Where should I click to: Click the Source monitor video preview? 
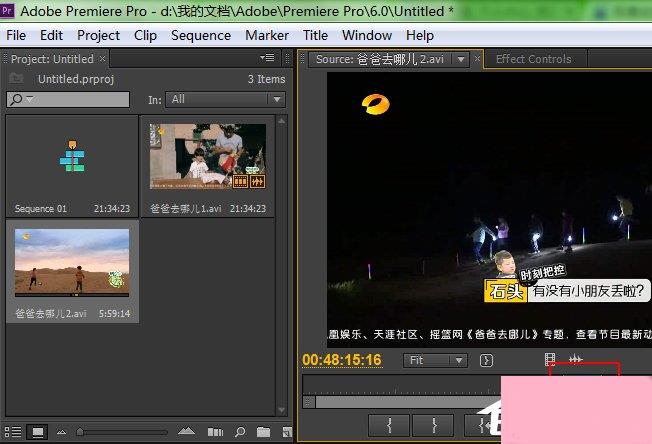[489, 210]
